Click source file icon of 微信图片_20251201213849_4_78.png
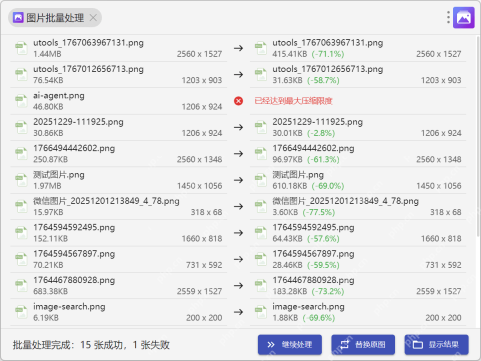This screenshot has height=361, width=481. pyautogui.click(x=21, y=206)
